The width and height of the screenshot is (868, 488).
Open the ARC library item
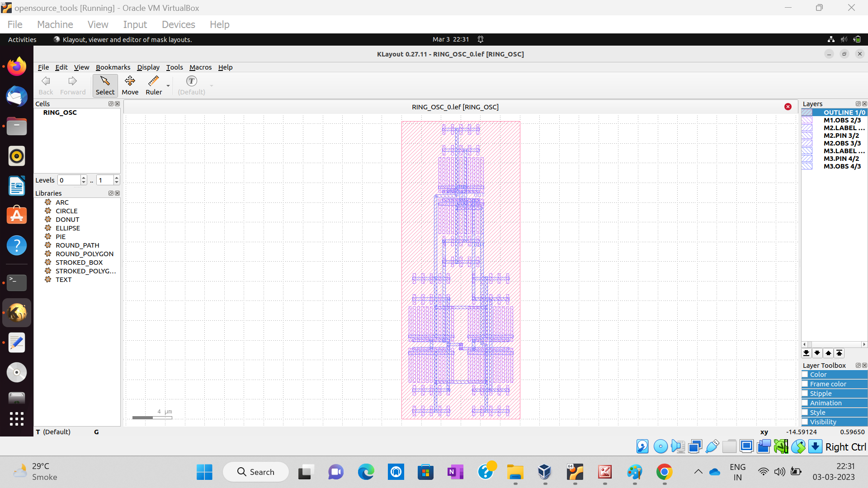[62, 202]
